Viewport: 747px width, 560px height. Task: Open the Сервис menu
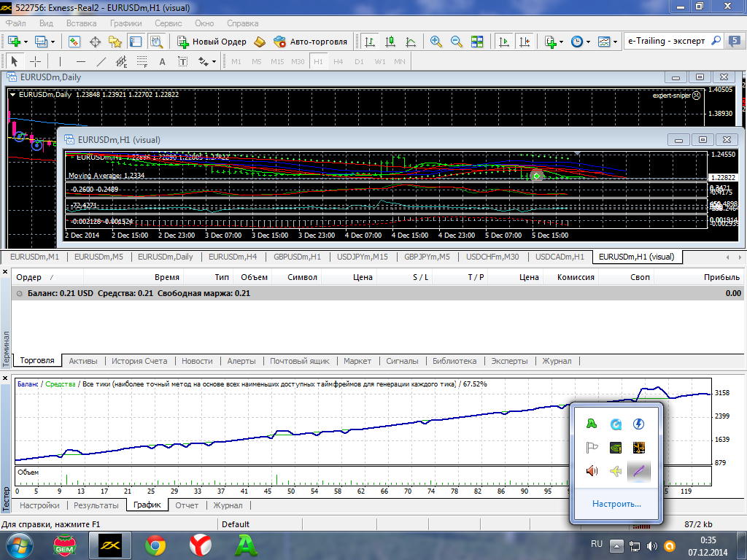tap(169, 23)
